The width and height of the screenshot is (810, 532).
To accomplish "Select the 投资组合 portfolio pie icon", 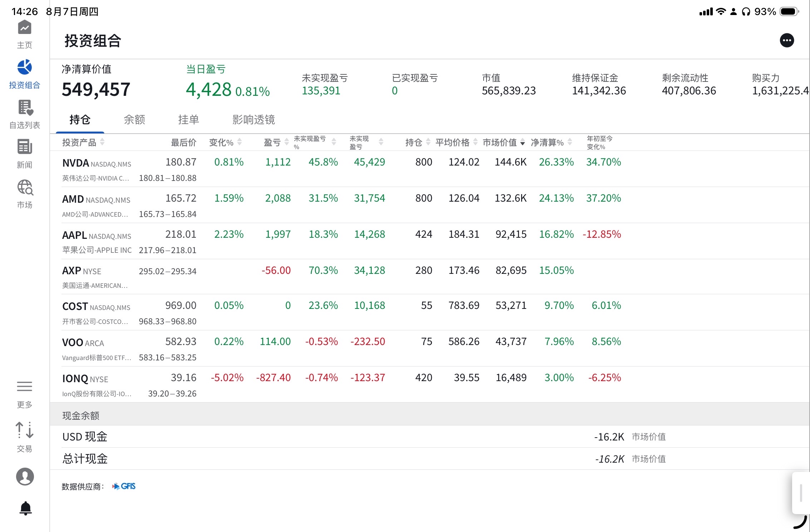I will click(25, 67).
